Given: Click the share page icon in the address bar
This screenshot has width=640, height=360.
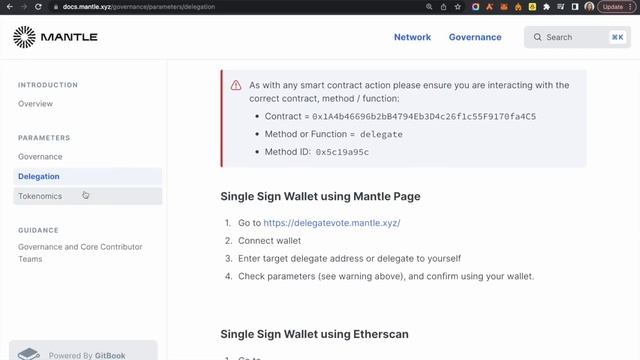Looking at the screenshot, I should (x=443, y=7).
